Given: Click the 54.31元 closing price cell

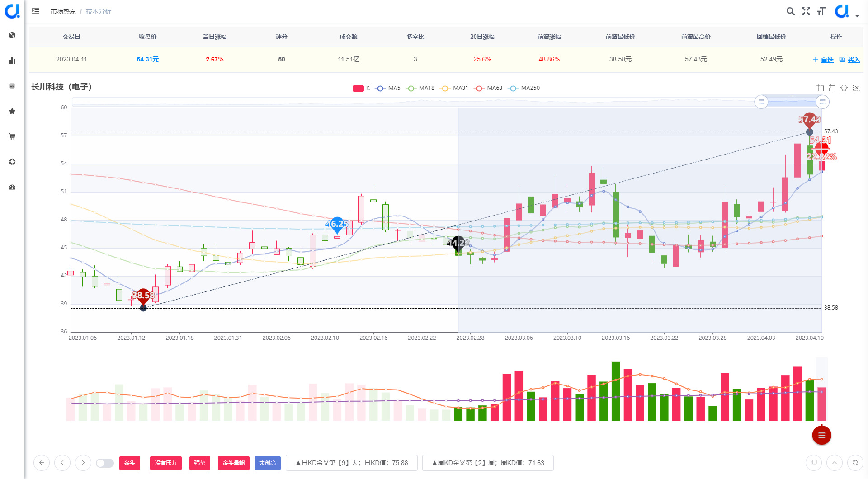Looking at the screenshot, I should click(x=148, y=59).
